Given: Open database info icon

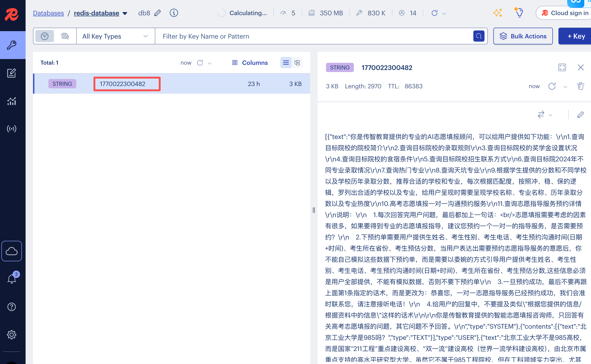Looking at the screenshot, I should [x=174, y=13].
